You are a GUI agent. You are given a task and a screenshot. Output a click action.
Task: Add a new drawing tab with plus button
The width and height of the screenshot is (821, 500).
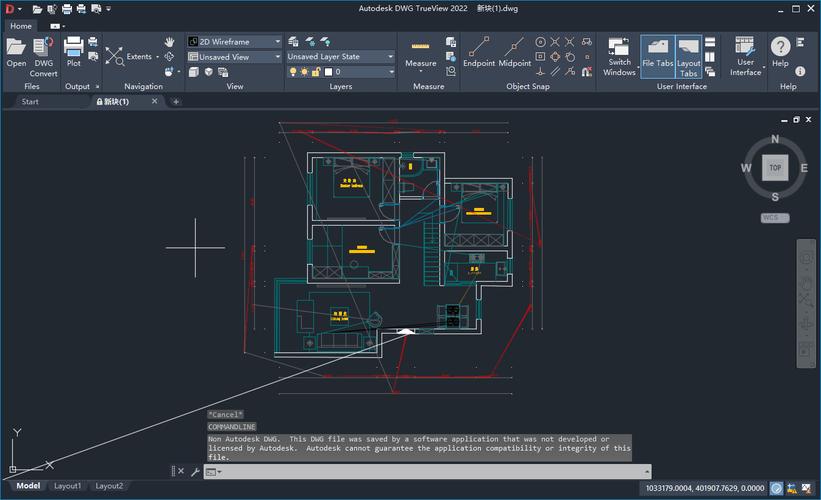tap(176, 102)
